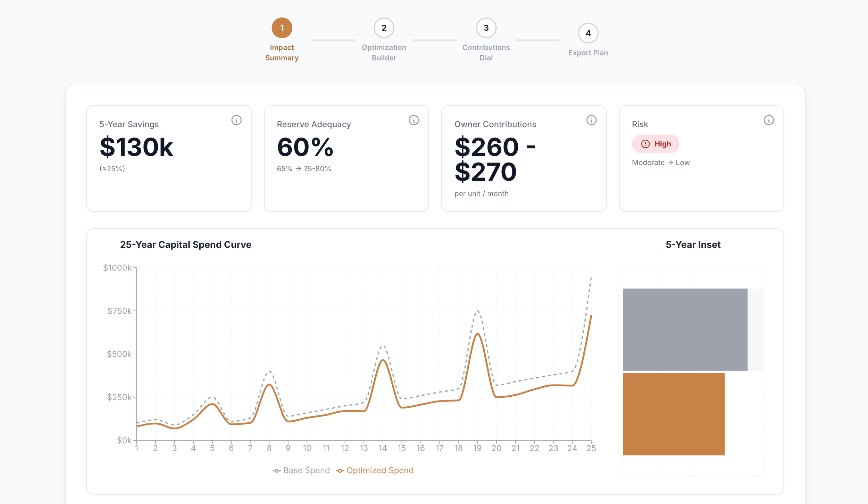
Task: Select the gray base spend bar
Action: pos(685,330)
